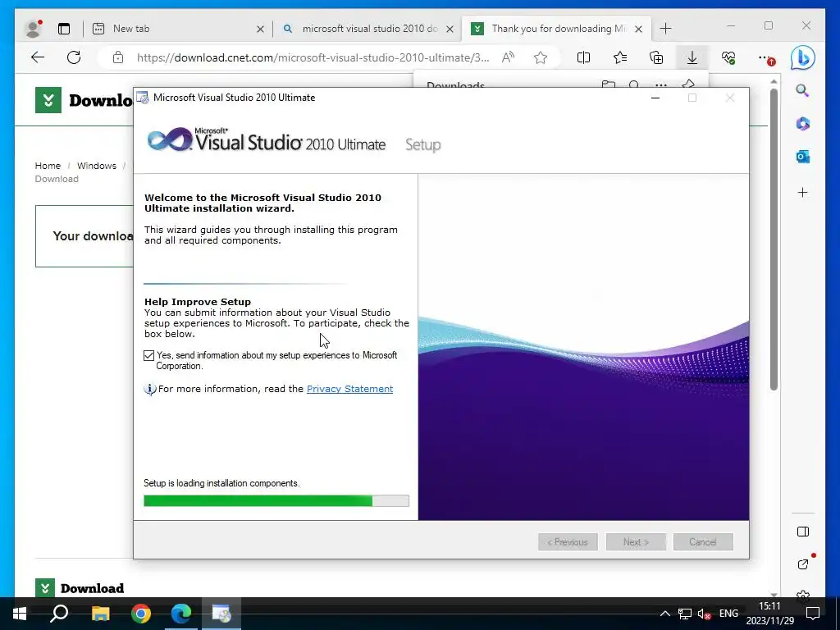
Task: Open the Favorites list icon
Action: (x=620, y=58)
